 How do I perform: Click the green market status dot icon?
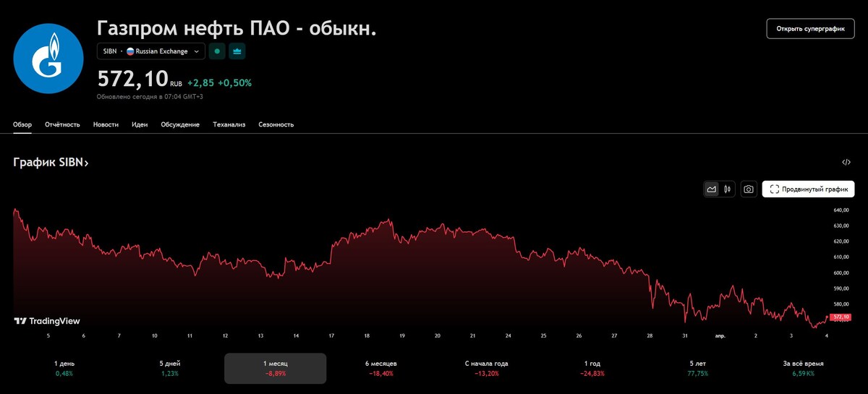click(216, 51)
